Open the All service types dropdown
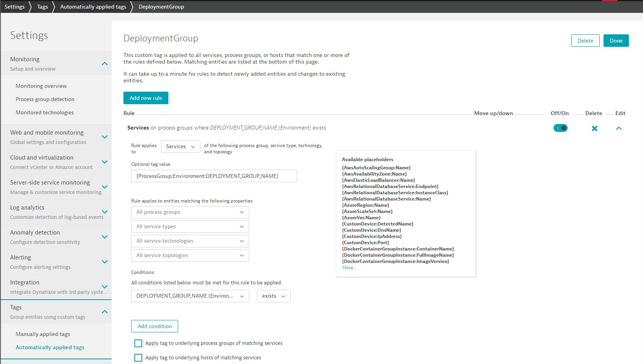 (190, 227)
